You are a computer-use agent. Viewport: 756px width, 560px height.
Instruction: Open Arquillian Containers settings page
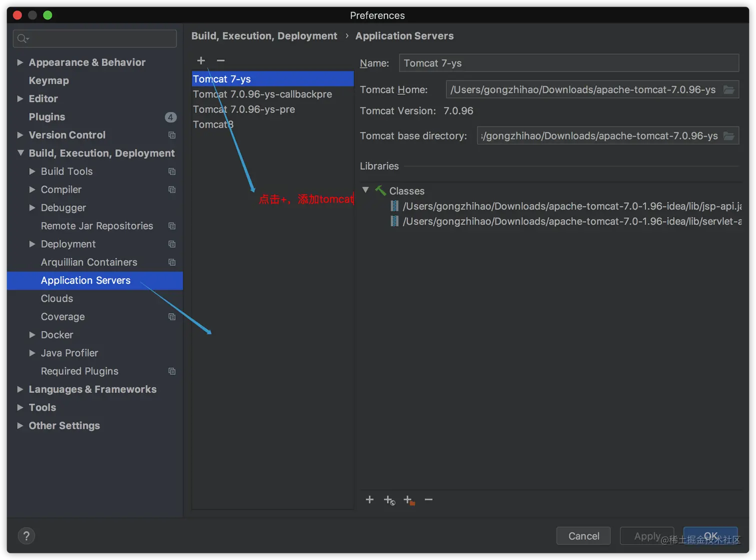click(89, 262)
